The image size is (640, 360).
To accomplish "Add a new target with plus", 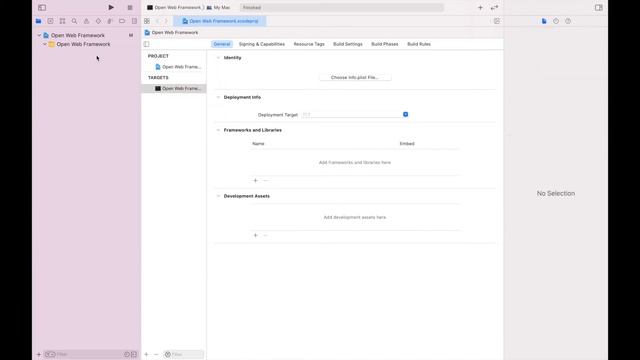I will [146, 354].
